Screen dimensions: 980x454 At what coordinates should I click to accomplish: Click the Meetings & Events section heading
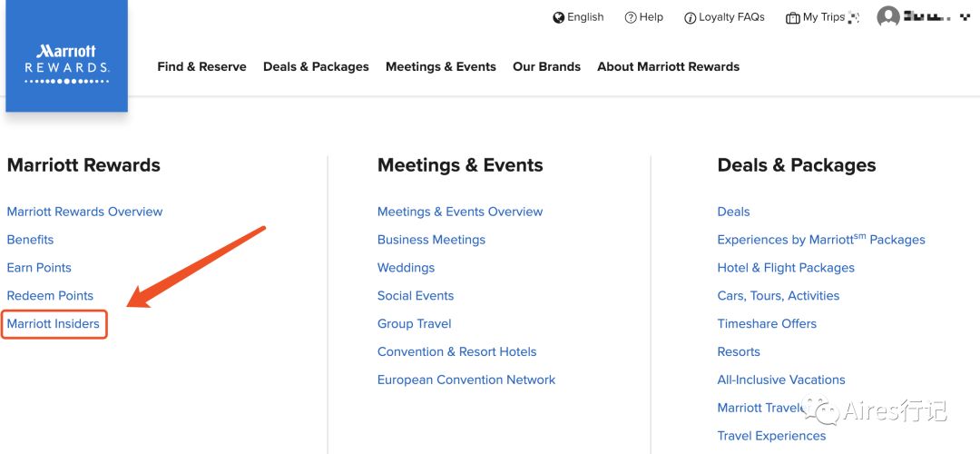(460, 165)
